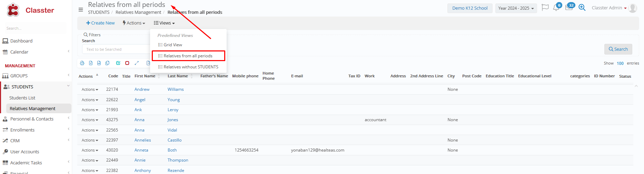Open the messages envelope icon

pyautogui.click(x=569, y=8)
